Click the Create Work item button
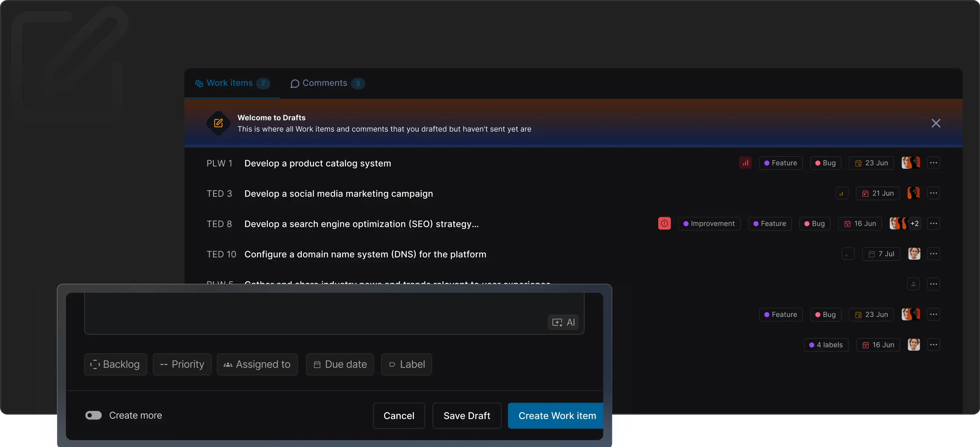980x447 pixels. (556, 416)
